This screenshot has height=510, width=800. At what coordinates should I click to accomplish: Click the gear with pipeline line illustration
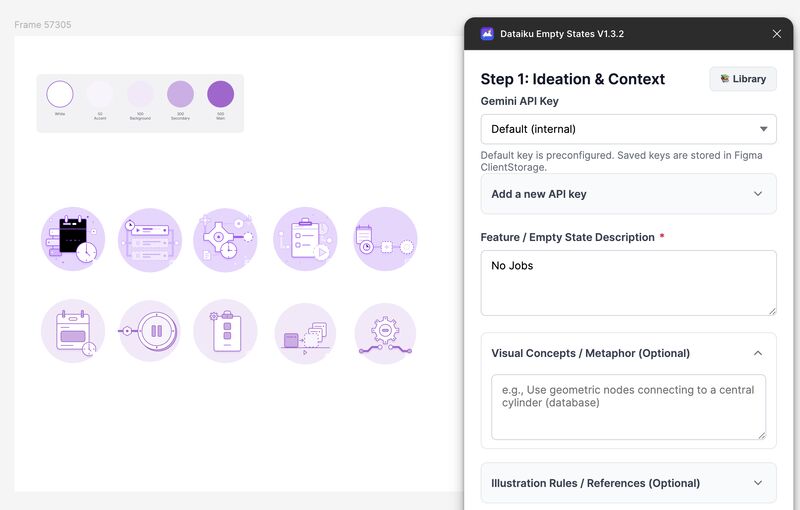click(385, 333)
